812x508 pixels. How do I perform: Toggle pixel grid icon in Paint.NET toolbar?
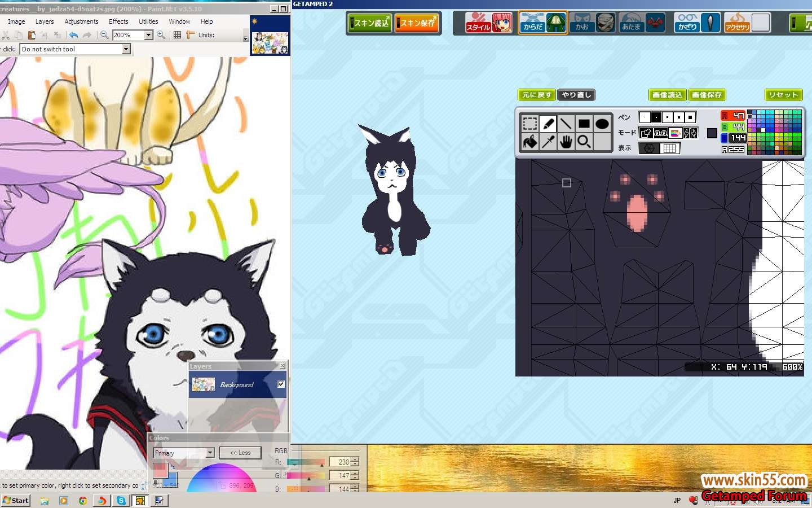click(177, 35)
